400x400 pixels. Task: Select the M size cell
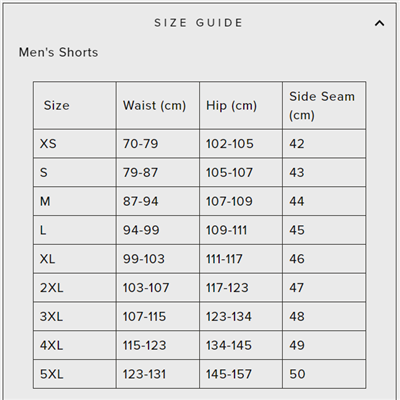click(75, 201)
